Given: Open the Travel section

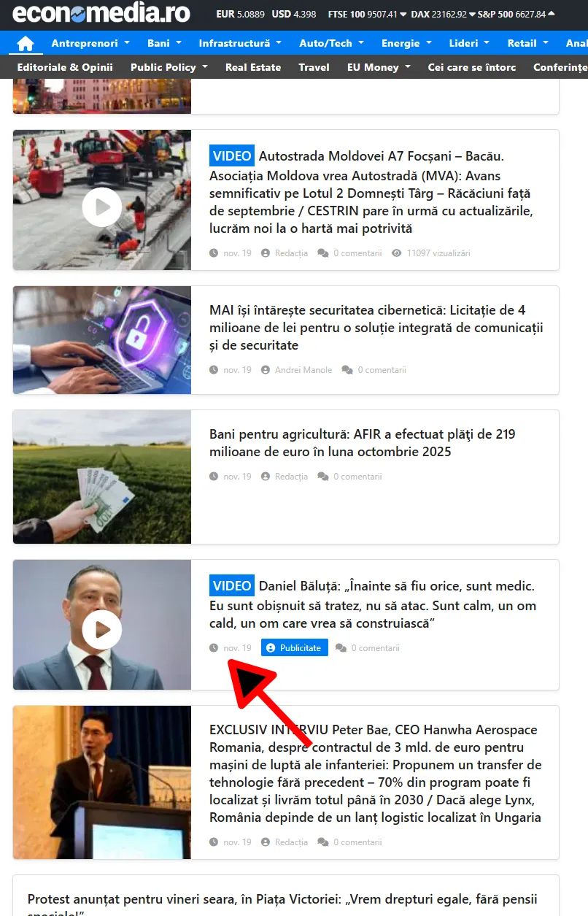Looking at the screenshot, I should (314, 67).
